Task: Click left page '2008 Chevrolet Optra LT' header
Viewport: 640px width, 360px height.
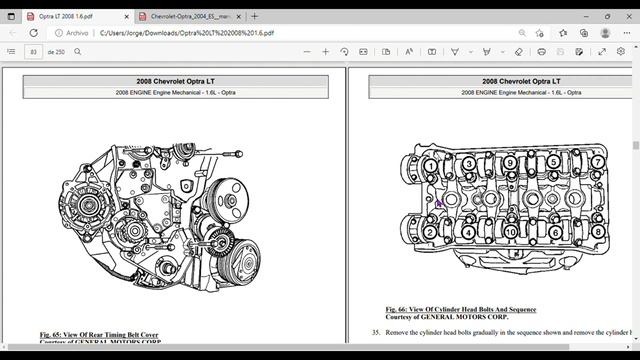Action: coord(176,81)
